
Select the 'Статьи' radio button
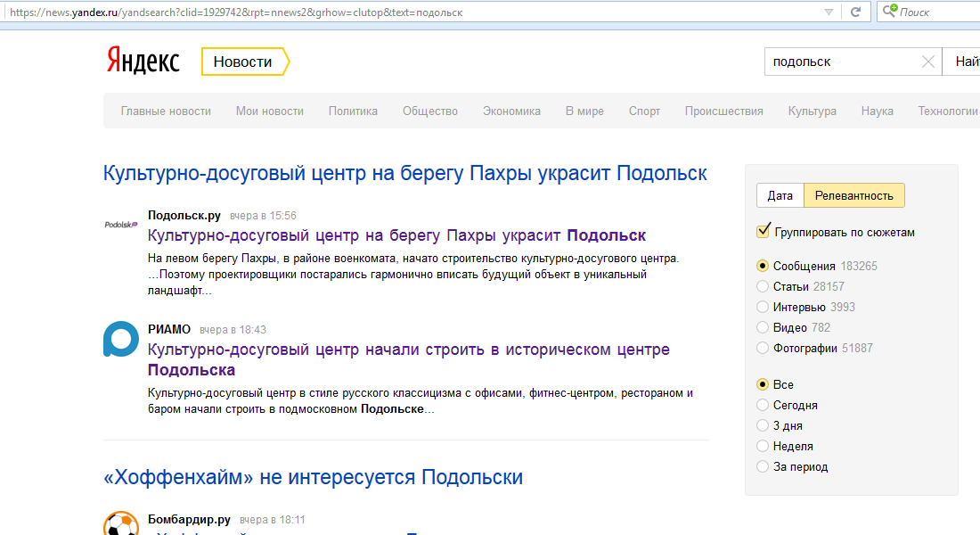[763, 286]
